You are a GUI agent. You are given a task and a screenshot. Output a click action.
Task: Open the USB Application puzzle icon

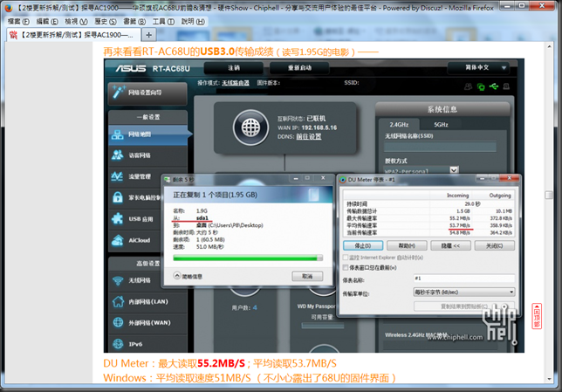pyautogui.click(x=118, y=219)
